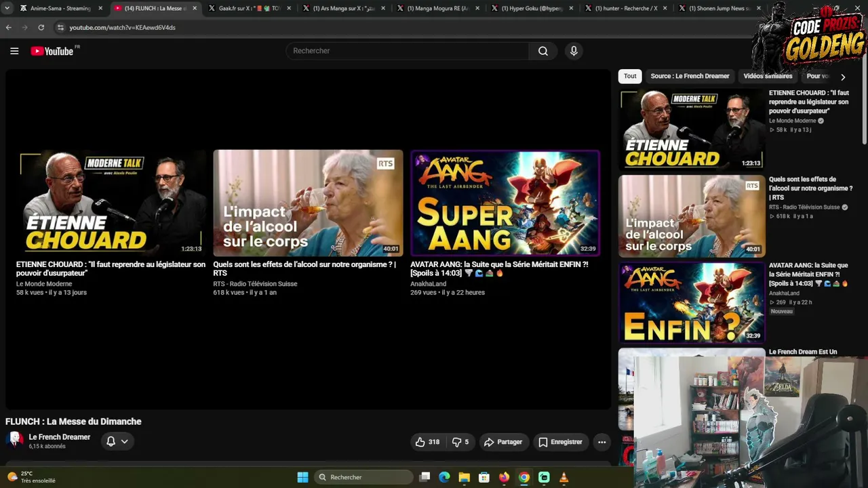Click the Windows taskbar Rechercher search box
This screenshot has width=868, height=488.
365,477
